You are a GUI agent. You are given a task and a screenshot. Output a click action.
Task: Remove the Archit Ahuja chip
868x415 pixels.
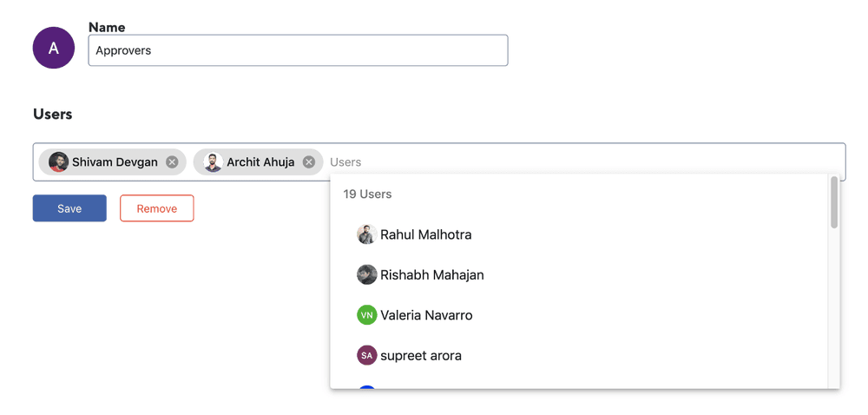[x=308, y=162]
